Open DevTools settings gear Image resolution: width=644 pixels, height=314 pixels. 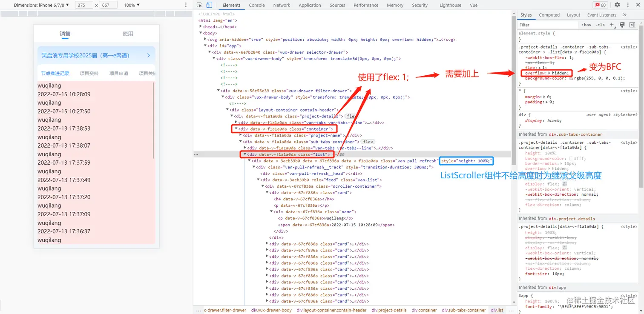617,5
